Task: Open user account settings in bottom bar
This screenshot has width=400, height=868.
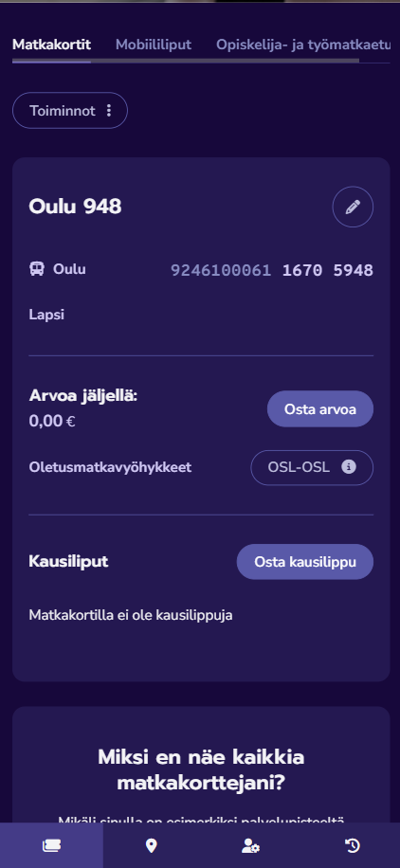Action: [250, 845]
